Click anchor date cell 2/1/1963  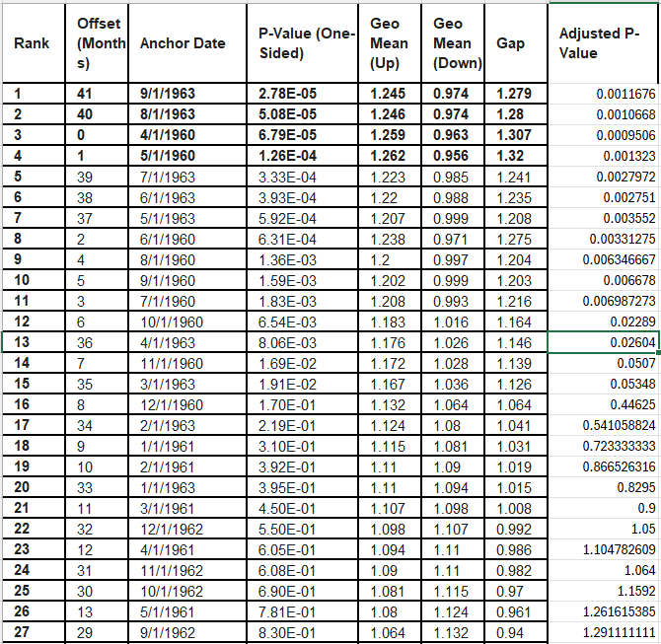click(187, 425)
